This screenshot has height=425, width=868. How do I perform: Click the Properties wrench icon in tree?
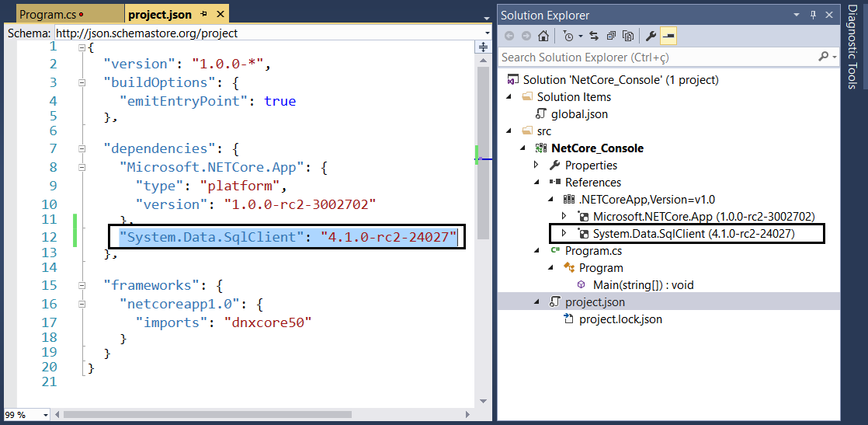click(x=554, y=165)
